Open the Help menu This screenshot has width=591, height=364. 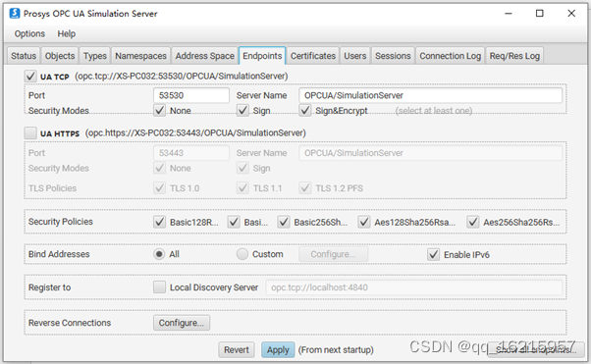pyautogui.click(x=67, y=34)
